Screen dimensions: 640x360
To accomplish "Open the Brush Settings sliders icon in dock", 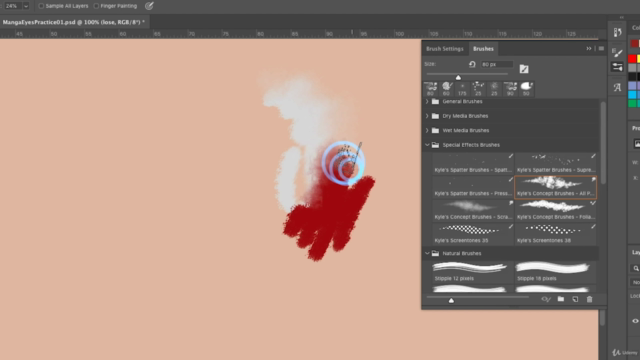I will 617,67.
